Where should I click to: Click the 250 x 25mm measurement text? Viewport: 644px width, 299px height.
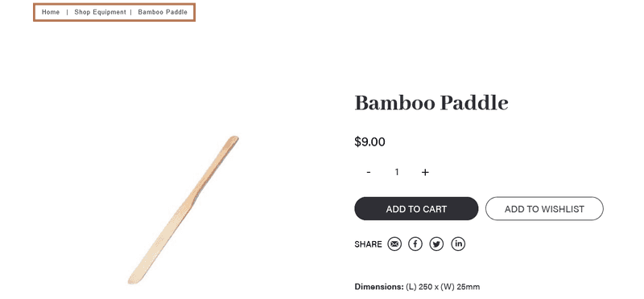443,287
